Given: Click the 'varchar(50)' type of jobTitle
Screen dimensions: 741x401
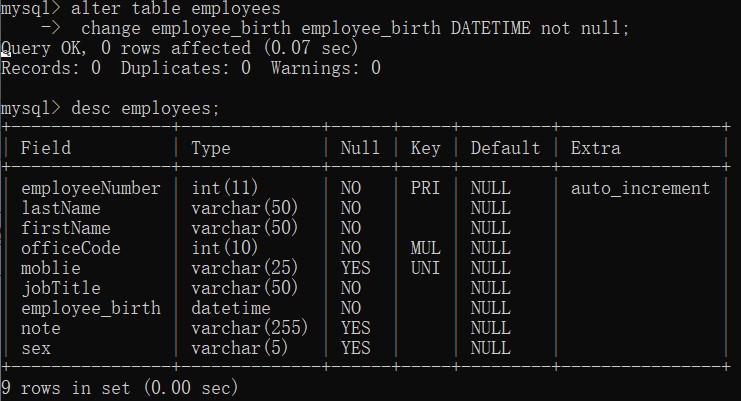Looking at the screenshot, I should (x=245, y=288).
